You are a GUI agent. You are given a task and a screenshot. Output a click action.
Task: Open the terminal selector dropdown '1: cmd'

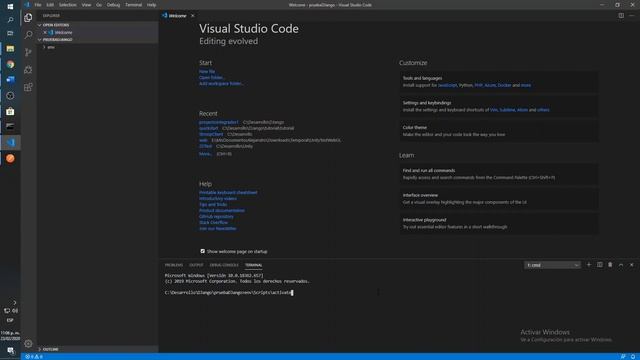point(552,265)
